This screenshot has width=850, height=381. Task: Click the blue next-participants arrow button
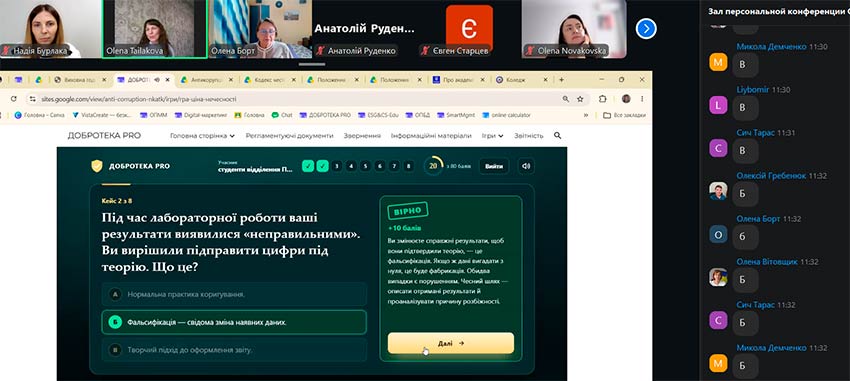point(646,29)
